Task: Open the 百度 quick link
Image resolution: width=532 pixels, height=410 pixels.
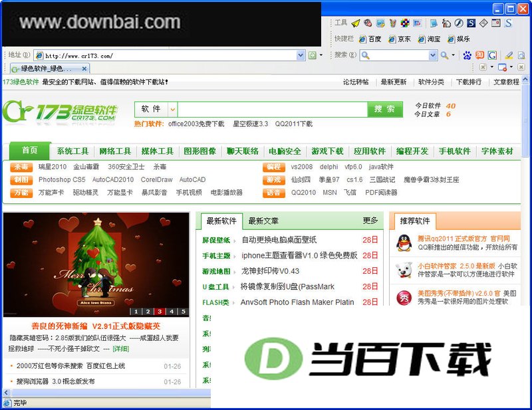Action: coord(370,39)
